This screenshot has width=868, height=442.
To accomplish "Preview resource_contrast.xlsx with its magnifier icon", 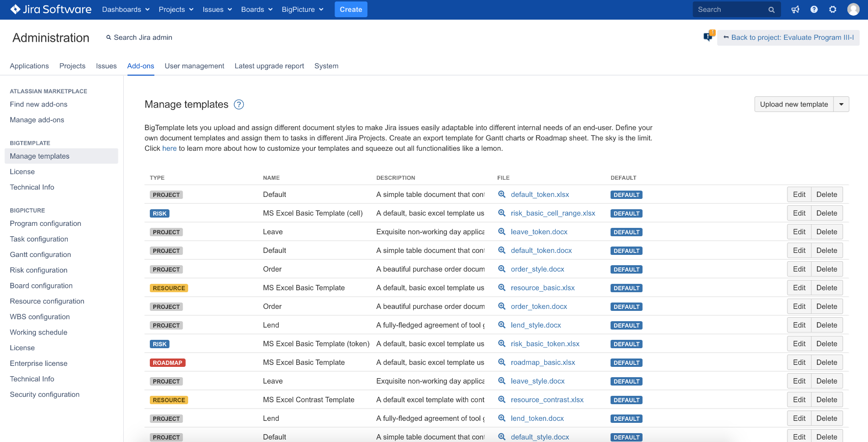I will 502,400.
